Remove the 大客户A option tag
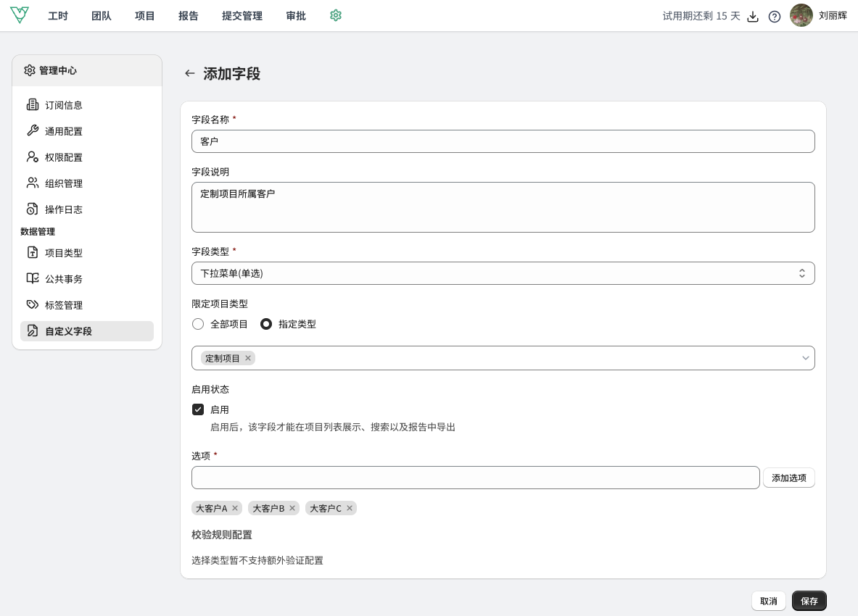Screen dimensions: 858x616 pyautogui.click(x=235, y=508)
